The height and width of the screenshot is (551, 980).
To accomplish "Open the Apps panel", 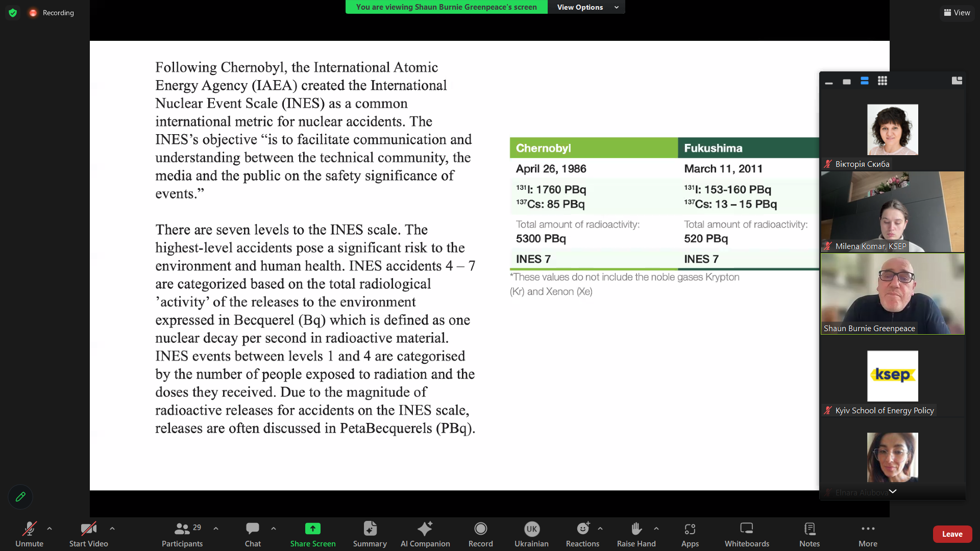I will point(690,534).
